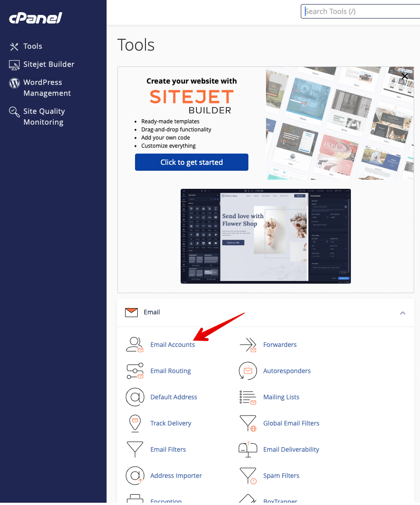Open the Global Email Filters link
This screenshot has height=505, width=420.
pyautogui.click(x=291, y=423)
